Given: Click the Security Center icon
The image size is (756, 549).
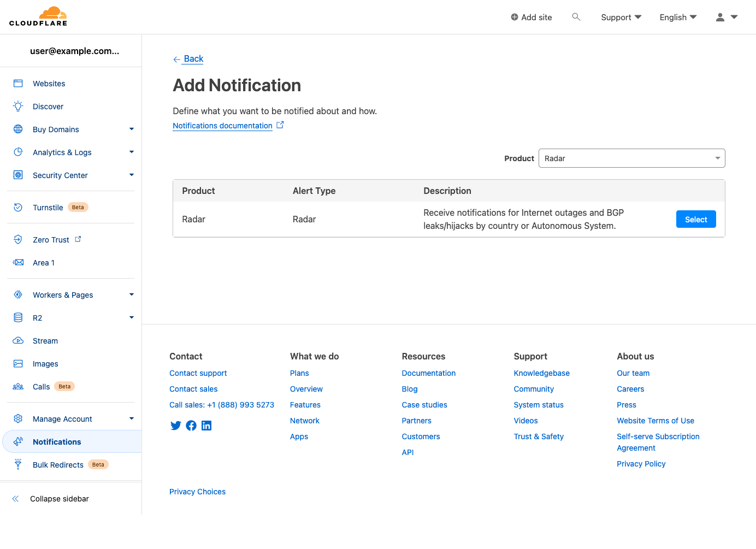Looking at the screenshot, I should click(x=18, y=175).
